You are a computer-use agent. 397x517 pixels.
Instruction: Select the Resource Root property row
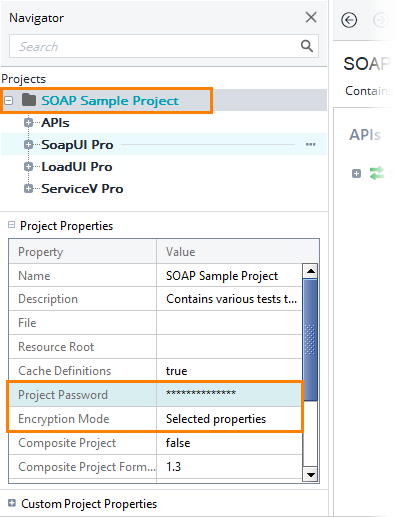click(x=155, y=347)
